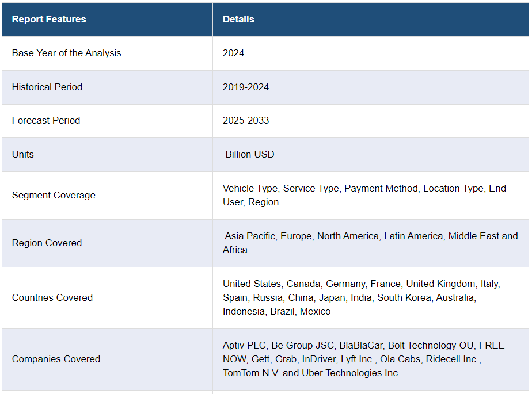Select the Region Covered row label
This screenshot has height=394, width=532.
47,243
